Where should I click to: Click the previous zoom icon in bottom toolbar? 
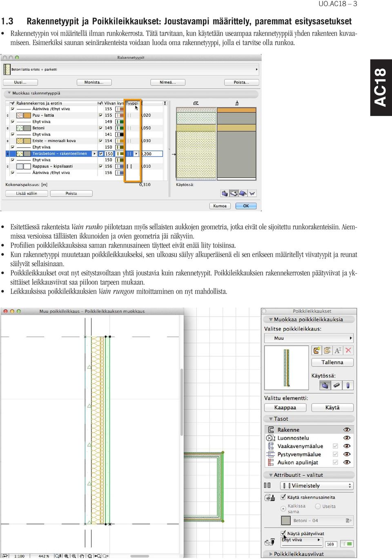(98, 556)
